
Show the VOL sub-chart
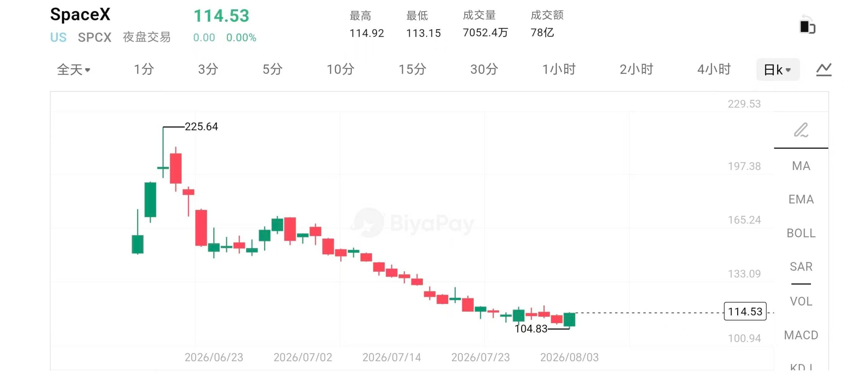pos(801,301)
